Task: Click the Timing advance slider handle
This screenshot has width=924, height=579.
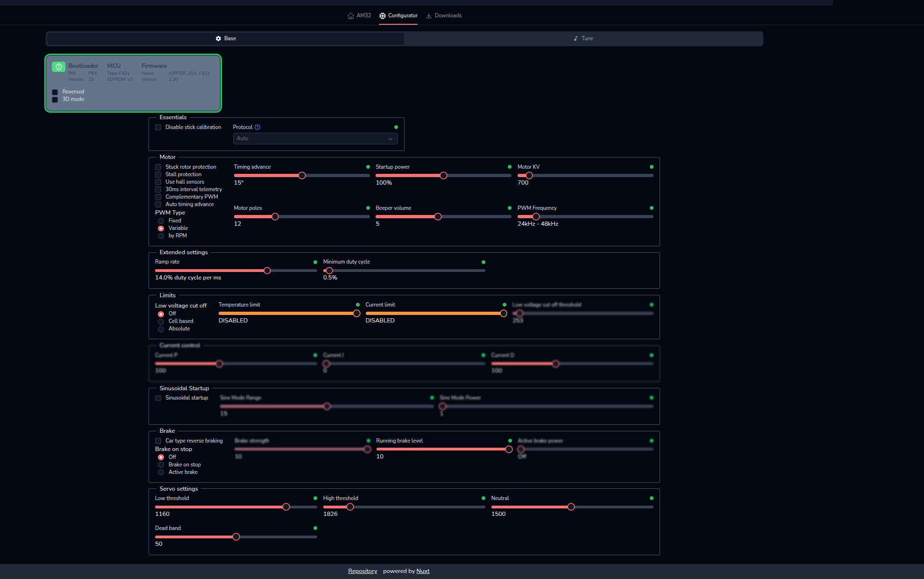Action: (x=302, y=176)
